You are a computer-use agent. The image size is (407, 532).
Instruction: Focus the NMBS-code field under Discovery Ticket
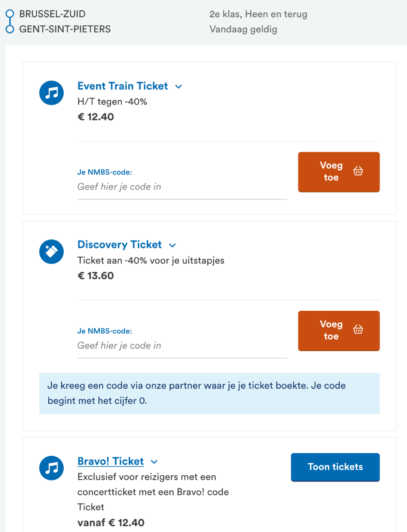182,346
